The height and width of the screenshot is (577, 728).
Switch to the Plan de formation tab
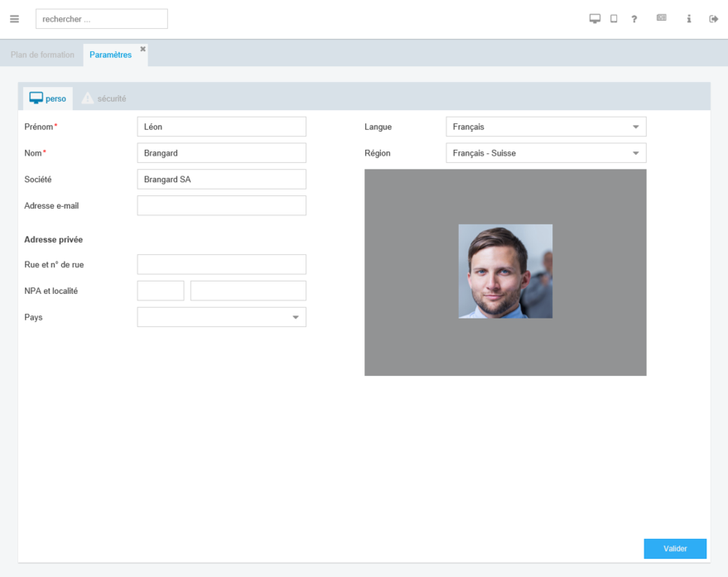point(42,55)
